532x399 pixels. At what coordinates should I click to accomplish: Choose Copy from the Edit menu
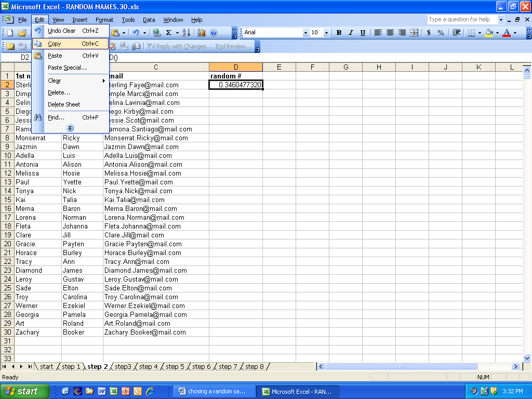tap(71, 44)
